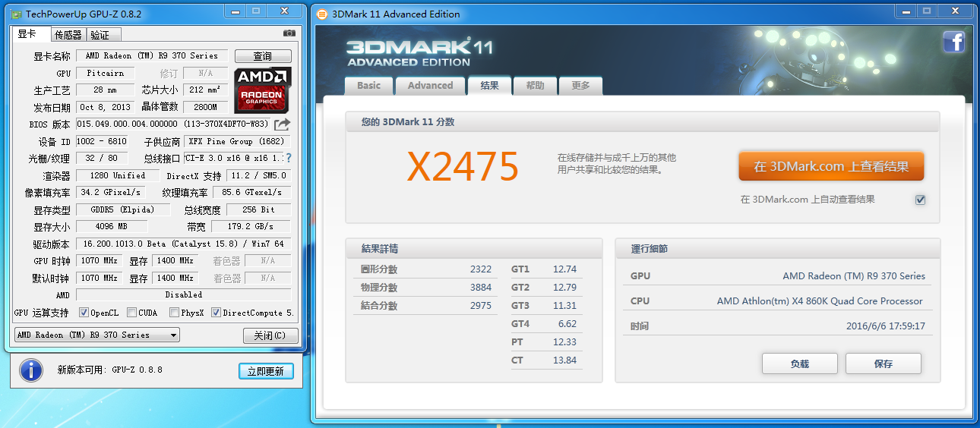Open the 结果 tab in 3DMark
Viewport: 980px width, 428px height.
point(490,85)
